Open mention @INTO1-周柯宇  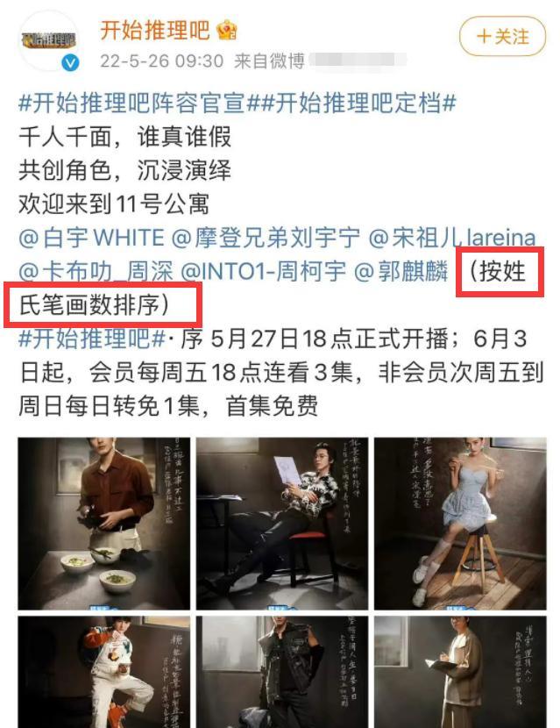coord(263,271)
